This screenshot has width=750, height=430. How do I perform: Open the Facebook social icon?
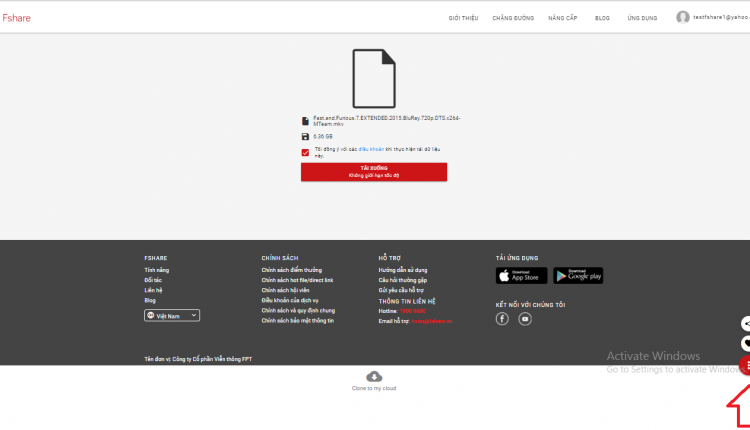pyautogui.click(x=502, y=319)
